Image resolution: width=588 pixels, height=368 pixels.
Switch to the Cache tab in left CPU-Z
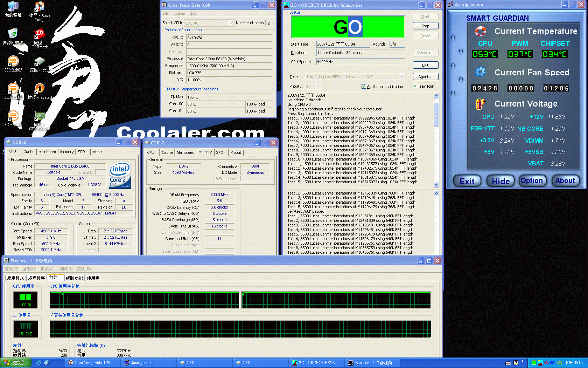29,152
